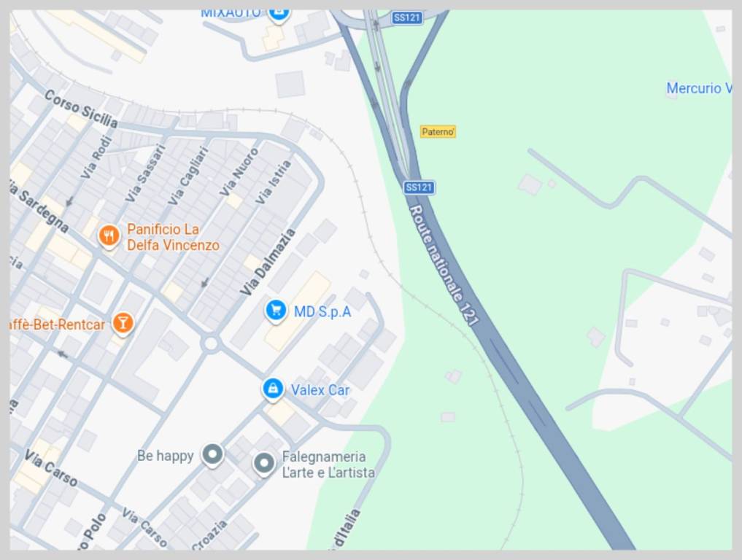742x560 pixels.
Task: Click the roundabout near Via Dalmazia
Action: pyautogui.click(x=211, y=344)
